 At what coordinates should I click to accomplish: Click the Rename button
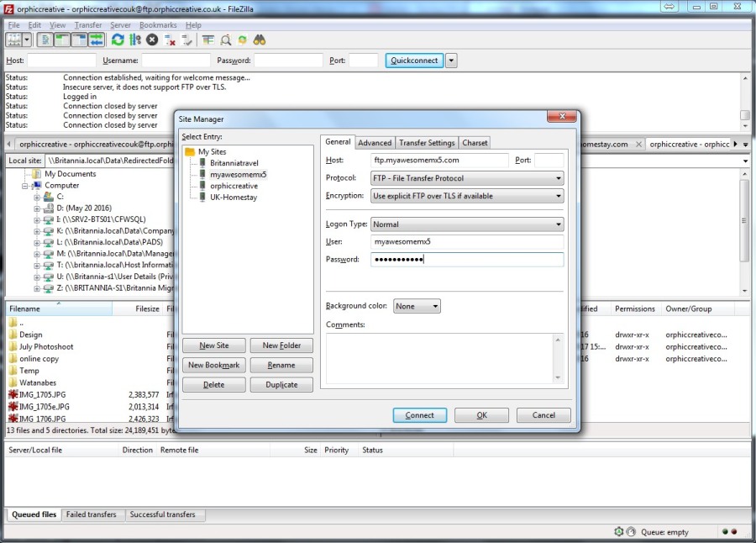click(281, 366)
